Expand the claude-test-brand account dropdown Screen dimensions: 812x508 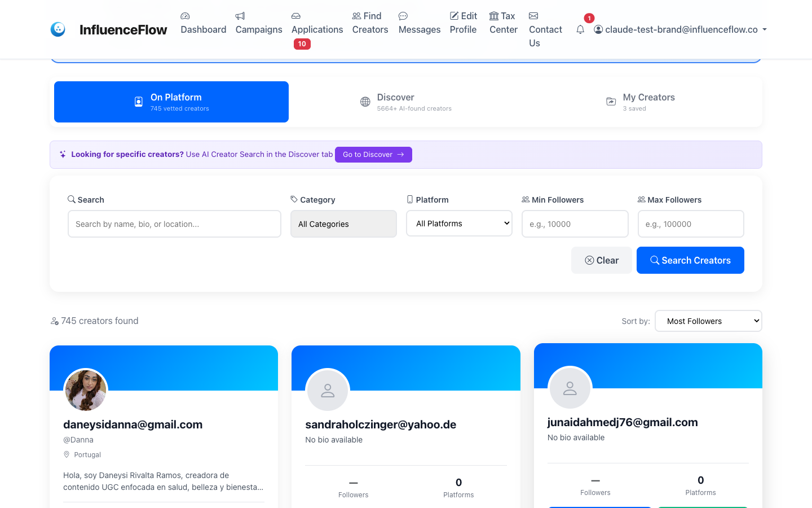pyautogui.click(x=680, y=29)
